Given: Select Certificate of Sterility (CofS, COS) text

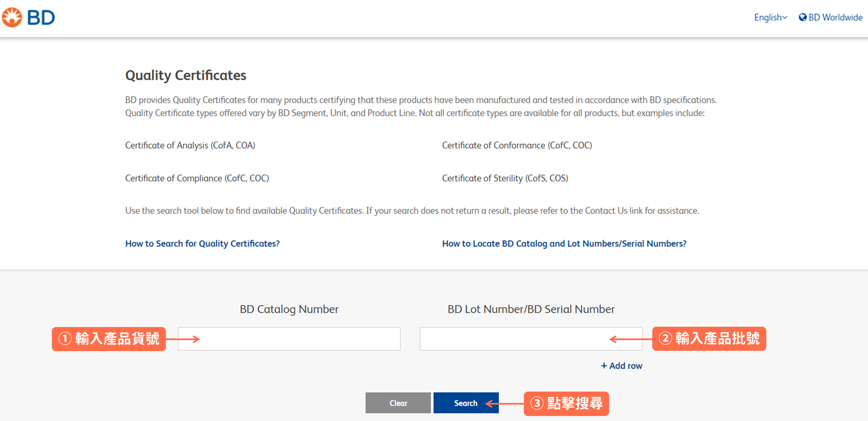Looking at the screenshot, I should click(x=505, y=178).
